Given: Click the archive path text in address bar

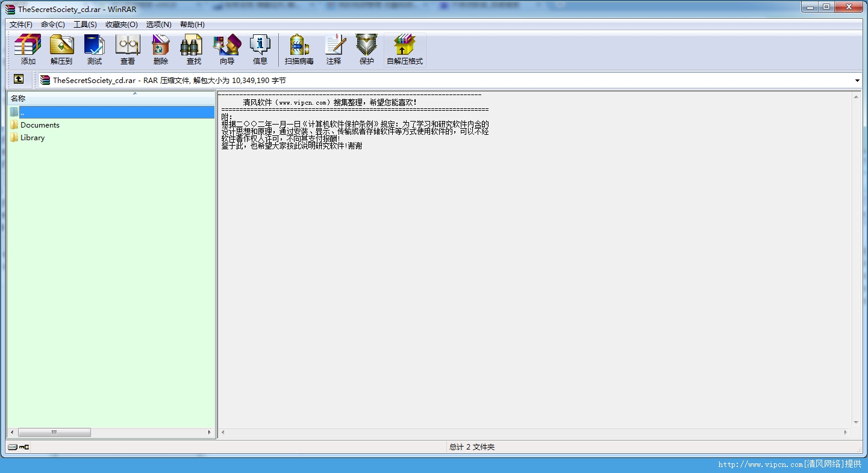Looking at the screenshot, I should (x=169, y=81).
